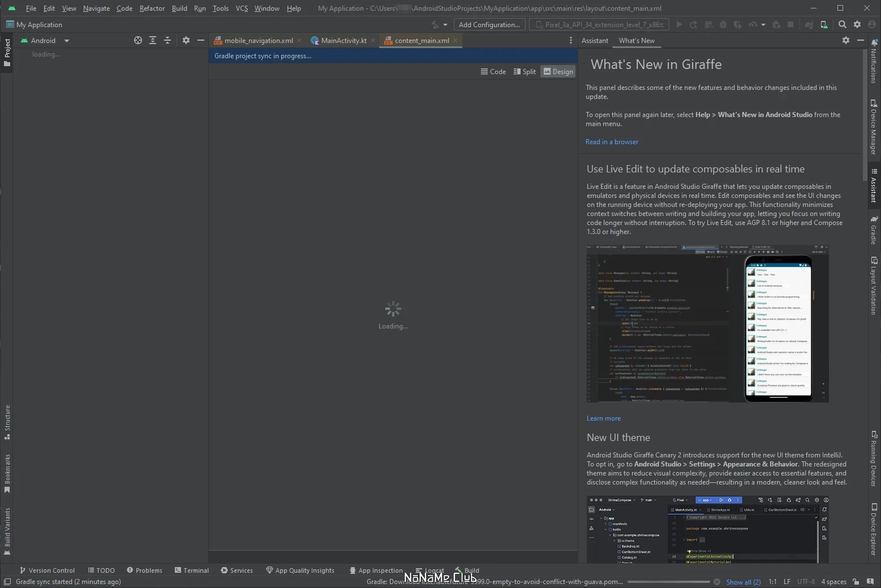
Task: Open the Live Edit screenshot thumbnail
Action: [708, 323]
